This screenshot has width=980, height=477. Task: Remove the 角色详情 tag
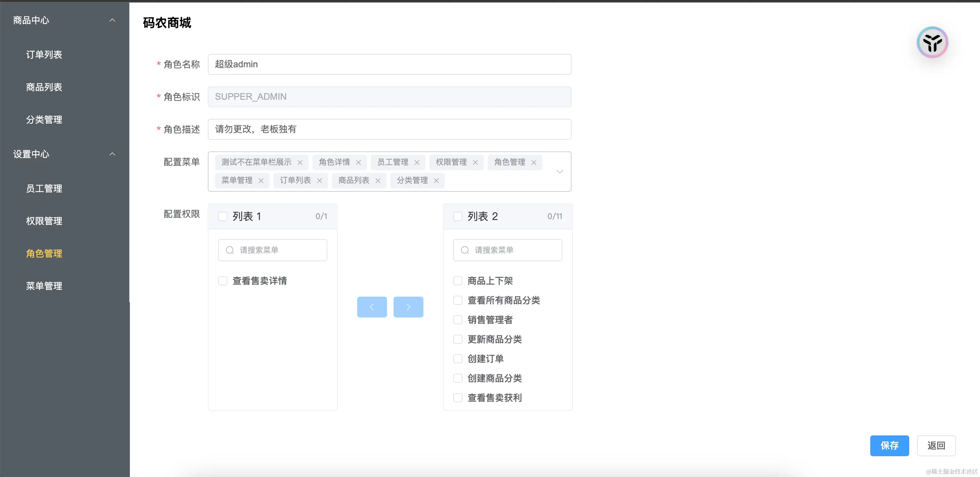pyautogui.click(x=358, y=162)
